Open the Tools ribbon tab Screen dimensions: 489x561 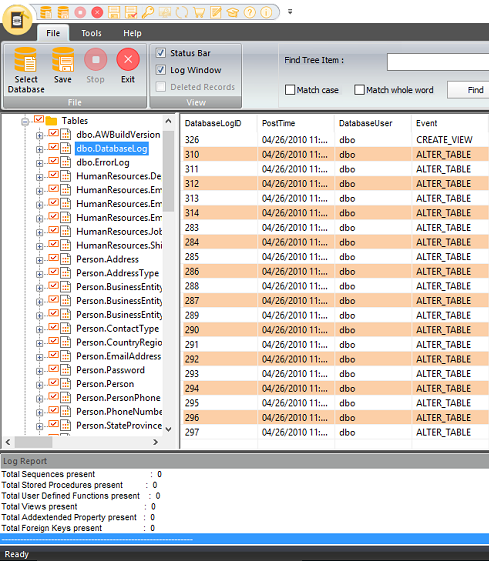[x=91, y=33]
